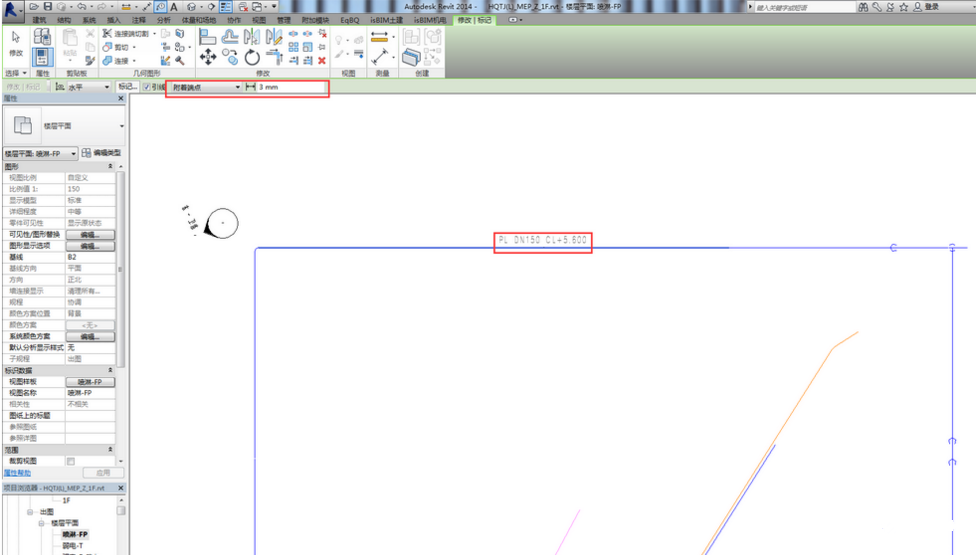Select the Array tool icon

coord(293,47)
